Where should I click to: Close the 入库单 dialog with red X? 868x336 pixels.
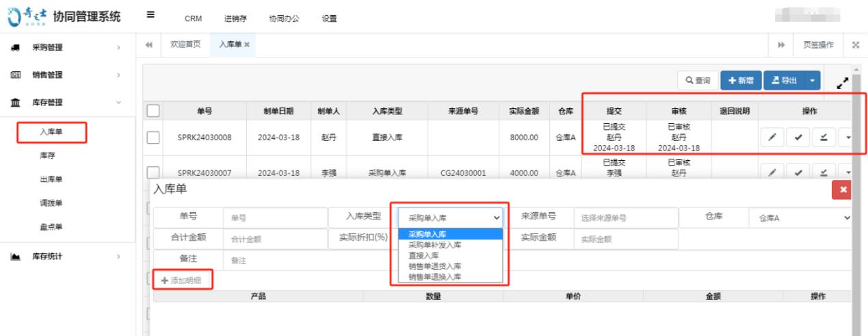[843, 190]
